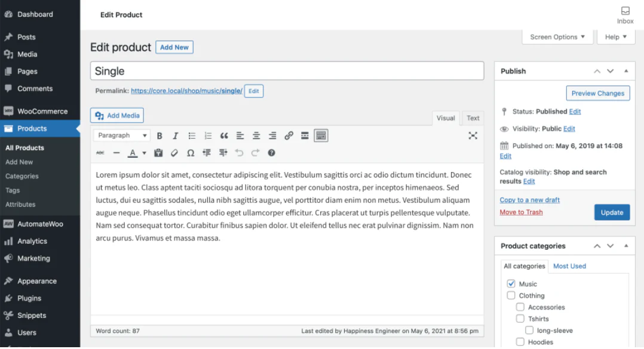Switch editor to distraction-free fullscreen mode
The height and width of the screenshot is (349, 644).
[x=473, y=136]
